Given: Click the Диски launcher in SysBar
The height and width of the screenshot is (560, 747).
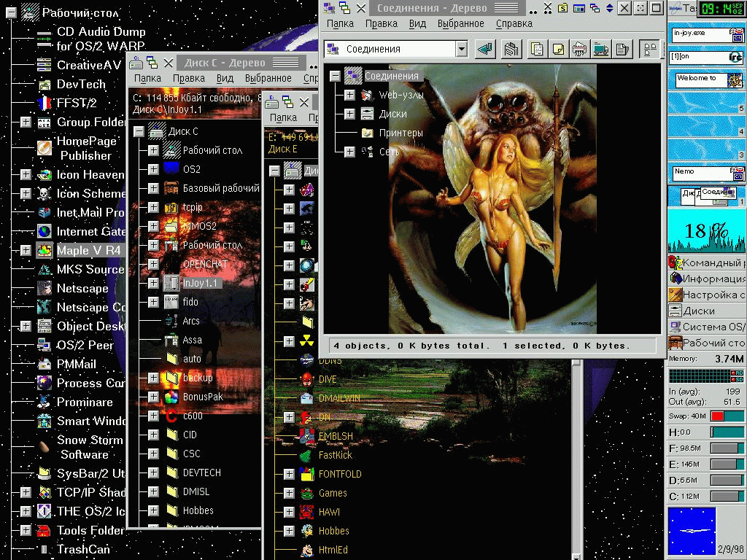Looking at the screenshot, I should (707, 311).
